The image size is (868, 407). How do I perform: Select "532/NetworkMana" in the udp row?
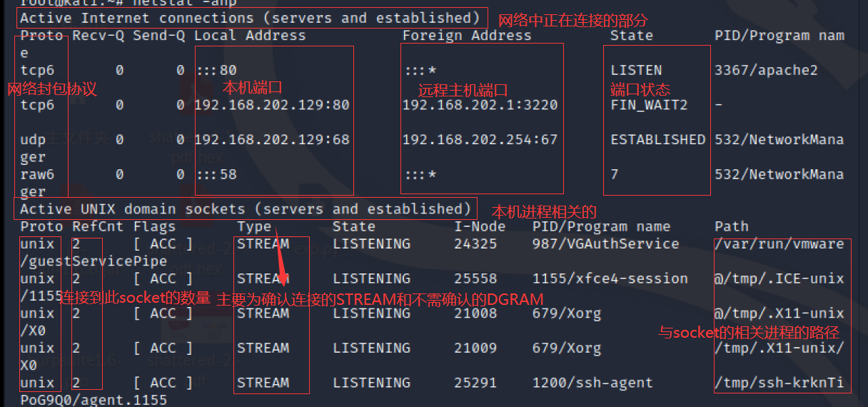click(x=779, y=140)
